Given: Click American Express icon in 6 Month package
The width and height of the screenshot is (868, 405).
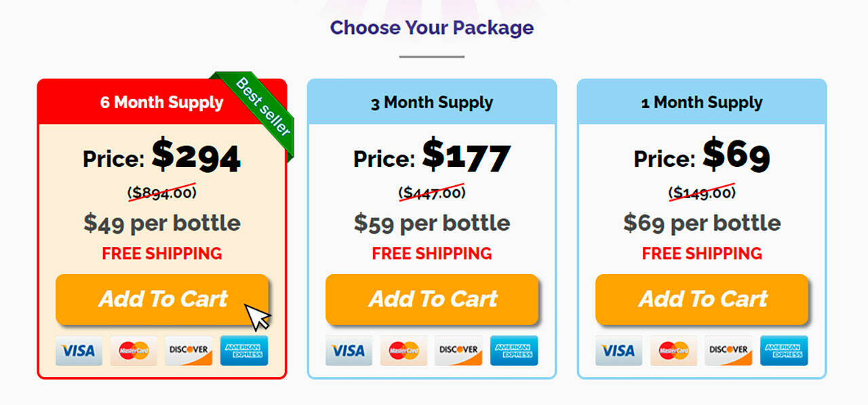Looking at the screenshot, I should 244,351.
